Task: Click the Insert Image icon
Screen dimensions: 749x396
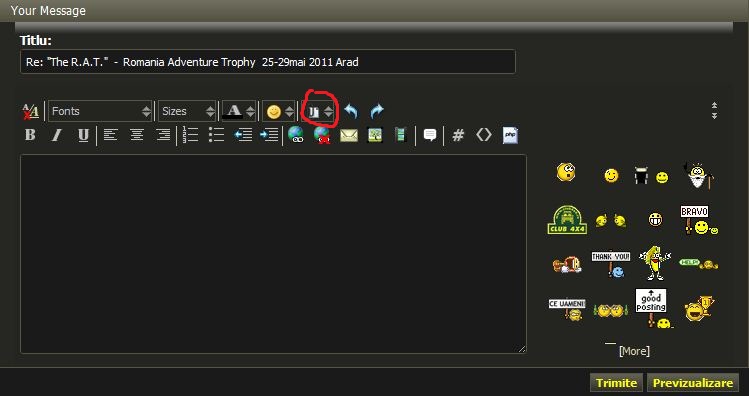Action: pos(374,135)
